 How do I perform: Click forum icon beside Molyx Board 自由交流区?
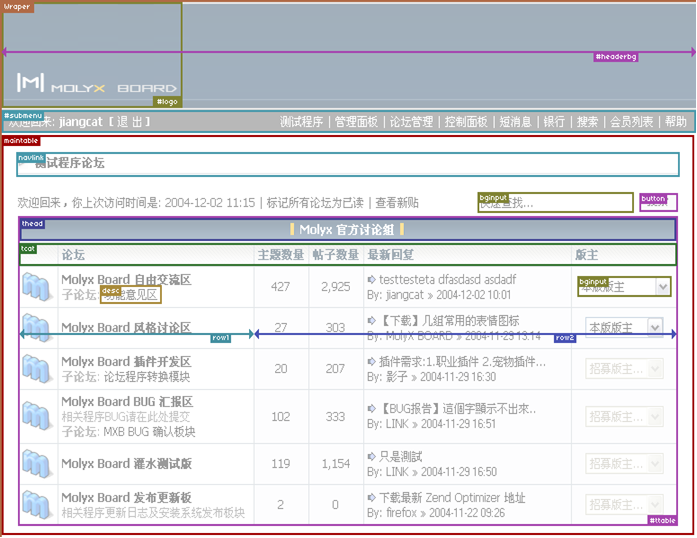click(37, 287)
